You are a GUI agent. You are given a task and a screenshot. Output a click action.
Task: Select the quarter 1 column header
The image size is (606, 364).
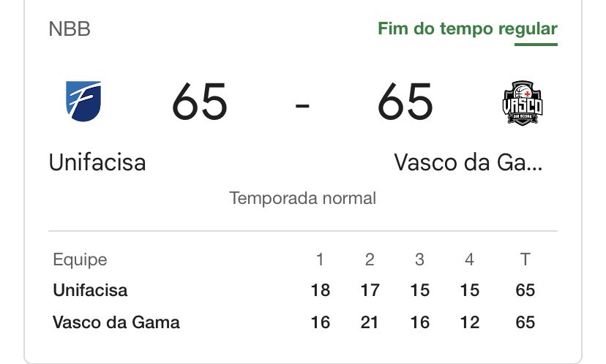click(320, 259)
